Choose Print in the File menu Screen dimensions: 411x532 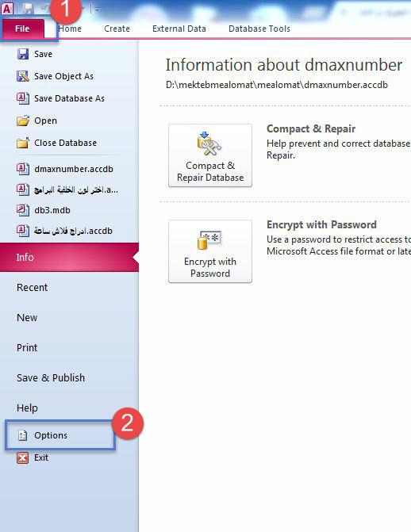pyautogui.click(x=27, y=348)
